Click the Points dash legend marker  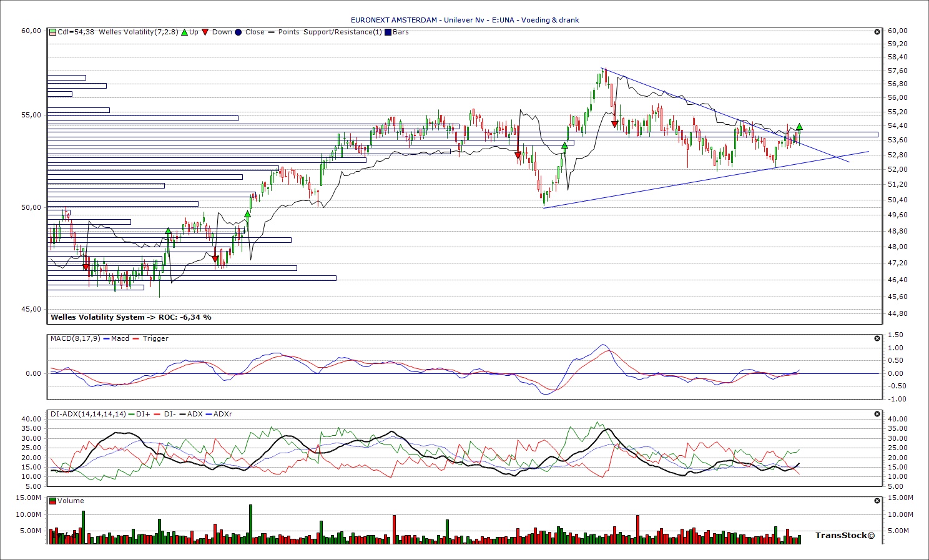(271, 32)
